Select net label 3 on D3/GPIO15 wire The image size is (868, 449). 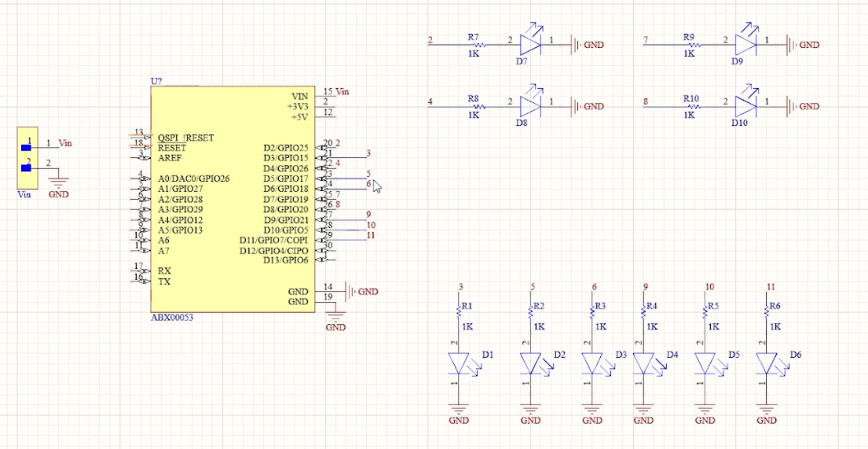click(368, 153)
